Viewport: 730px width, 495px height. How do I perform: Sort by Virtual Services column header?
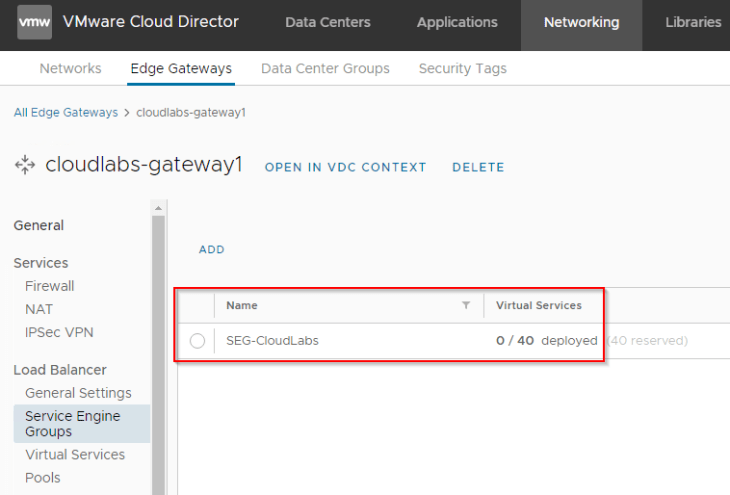[x=539, y=305]
